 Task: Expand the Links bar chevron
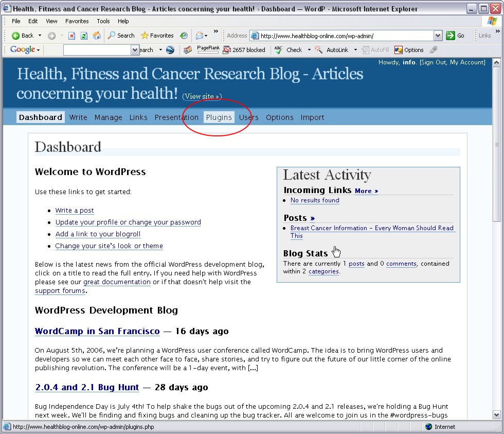[498, 31]
